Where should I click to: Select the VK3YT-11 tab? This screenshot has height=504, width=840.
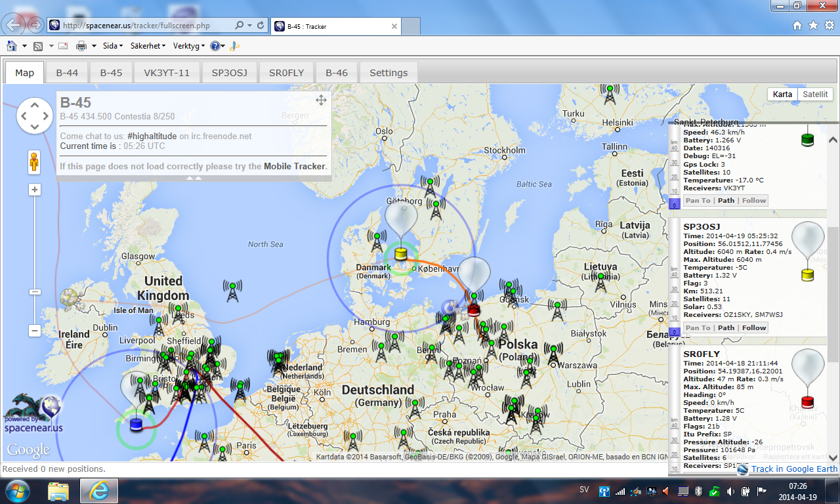[x=167, y=73]
